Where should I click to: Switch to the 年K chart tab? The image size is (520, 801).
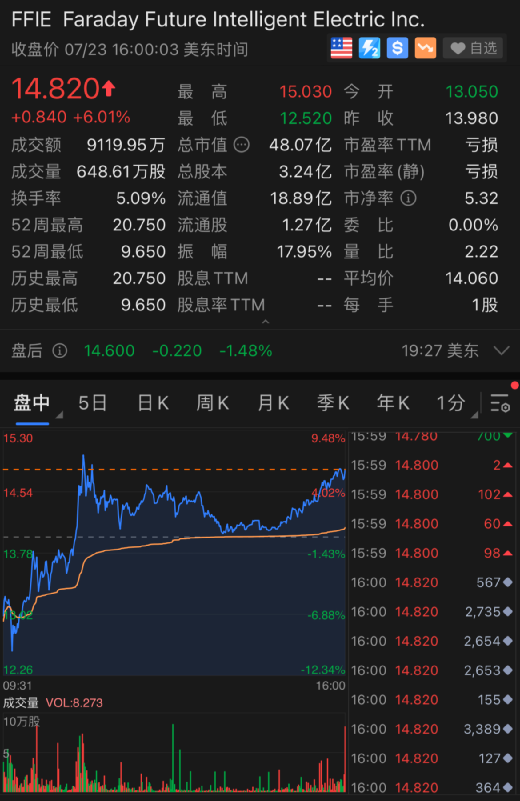(x=393, y=403)
